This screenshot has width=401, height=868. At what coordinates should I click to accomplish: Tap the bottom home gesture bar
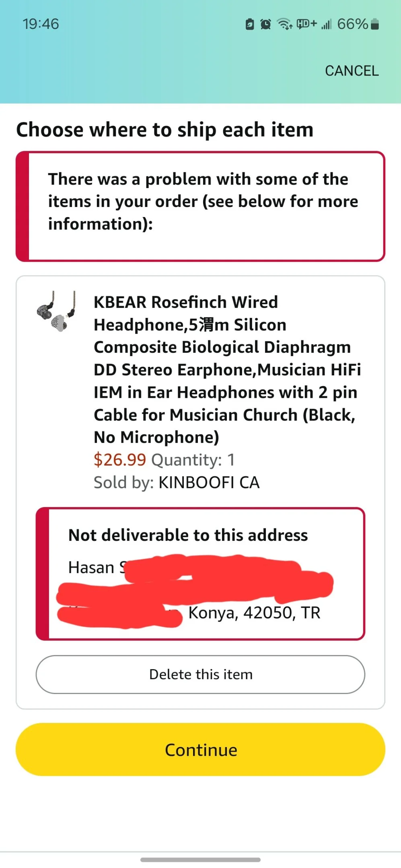coord(200,860)
